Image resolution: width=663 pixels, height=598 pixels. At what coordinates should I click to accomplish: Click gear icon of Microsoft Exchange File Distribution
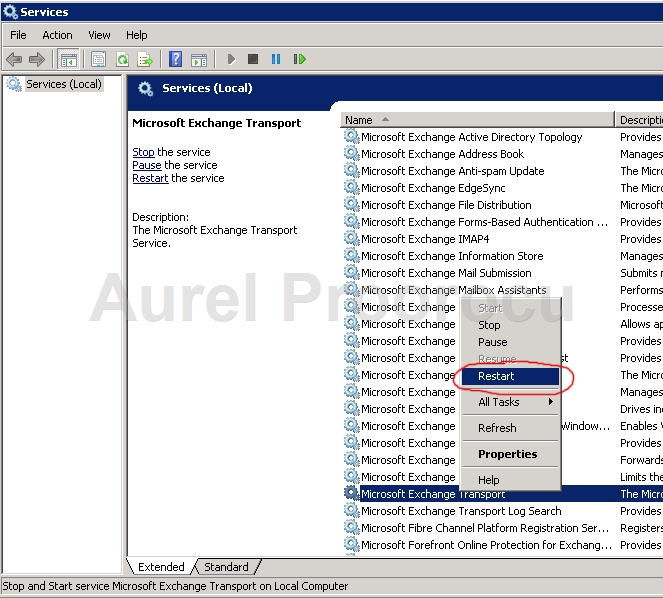(351, 204)
